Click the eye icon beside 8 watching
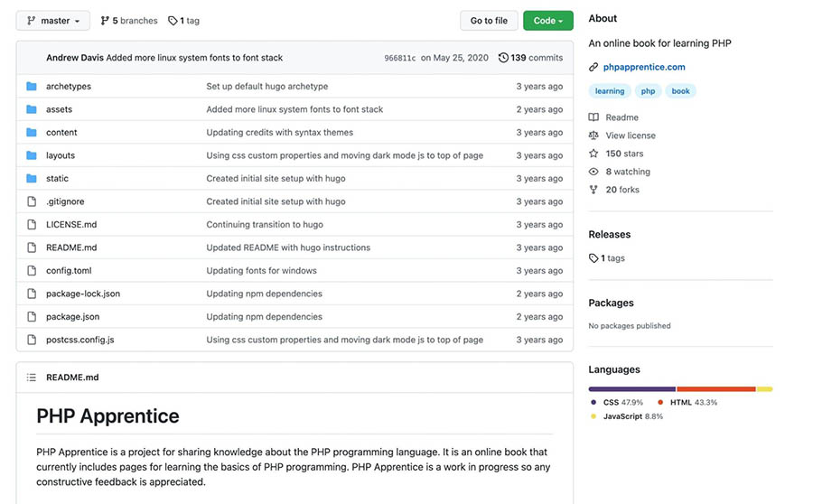This screenshot has height=504, width=813. point(593,172)
